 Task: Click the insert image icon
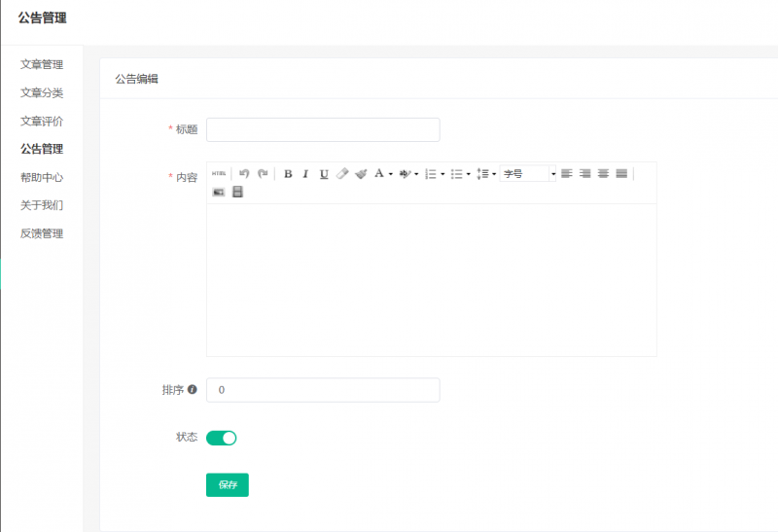pyautogui.click(x=219, y=193)
